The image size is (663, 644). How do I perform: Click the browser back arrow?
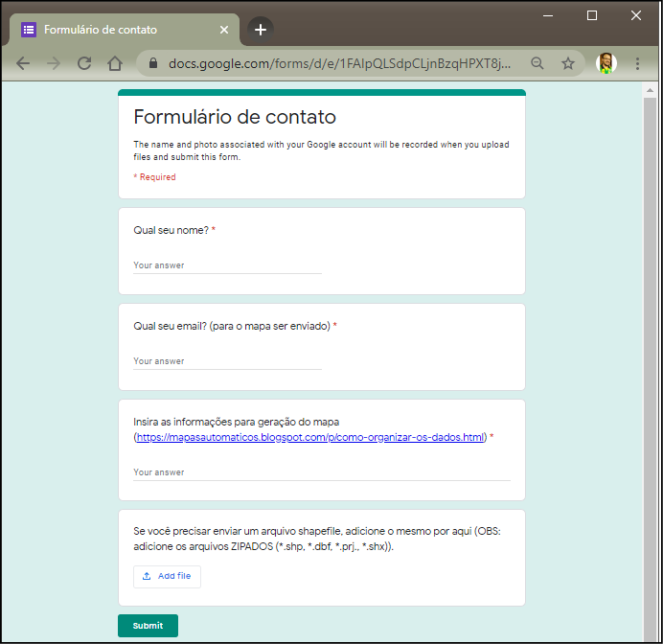23,63
